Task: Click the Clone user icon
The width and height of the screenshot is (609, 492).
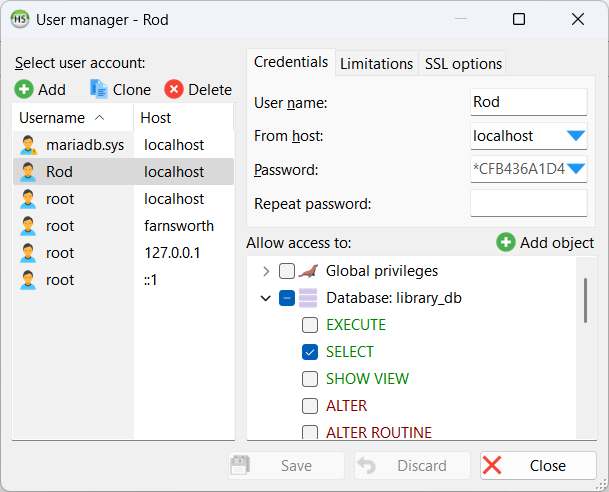Action: pos(99,90)
